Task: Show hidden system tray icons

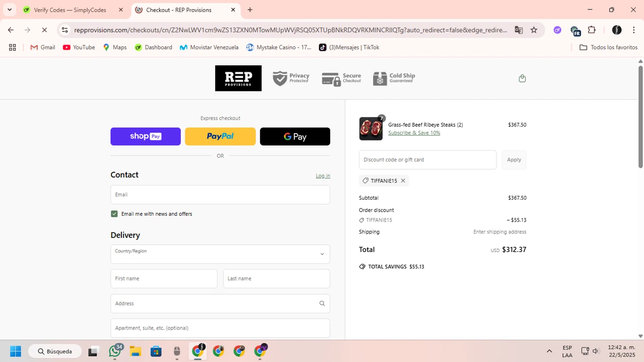Action: coord(549,351)
